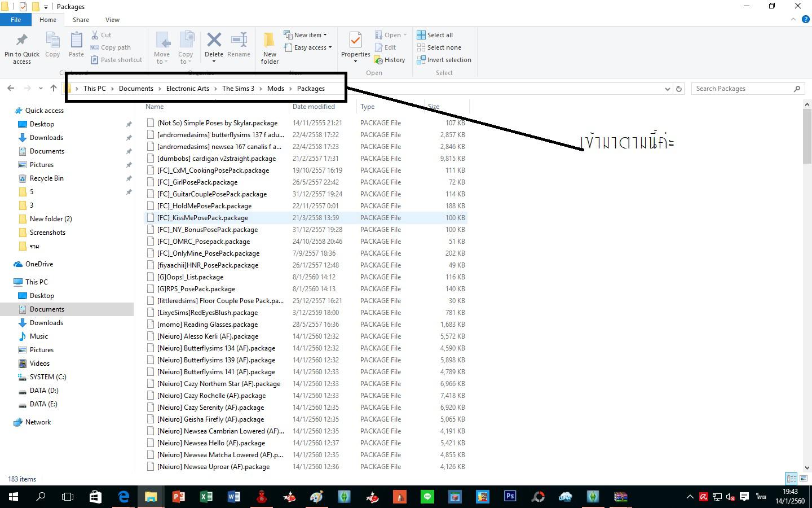Open recent locations dropdown arrow
This screenshot has height=508, width=812.
coord(41,89)
